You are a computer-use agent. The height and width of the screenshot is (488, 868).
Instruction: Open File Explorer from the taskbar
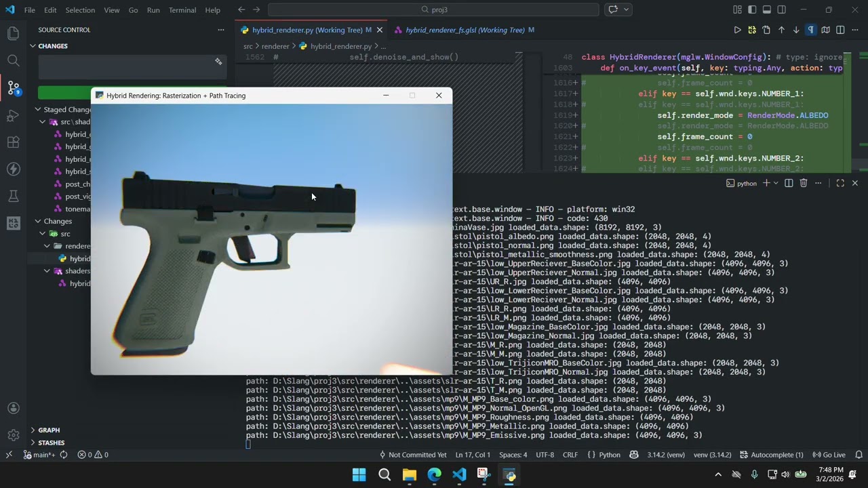click(x=410, y=474)
